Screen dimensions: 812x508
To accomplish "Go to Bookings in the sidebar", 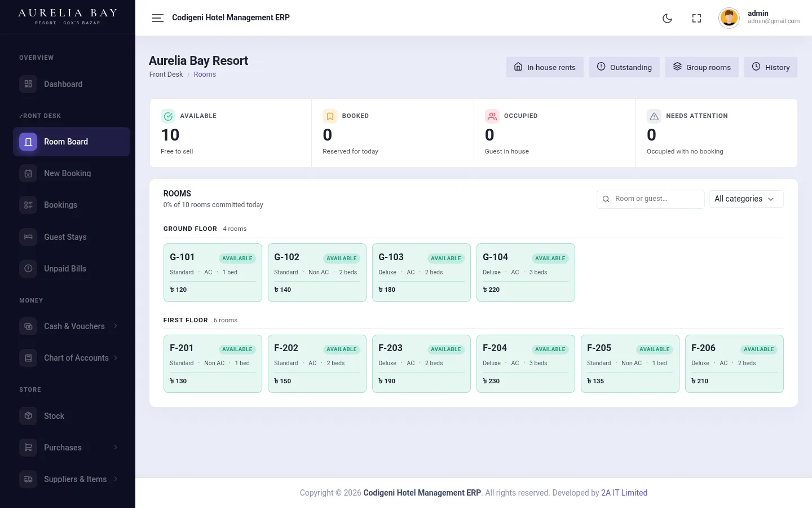I will coord(72,205).
